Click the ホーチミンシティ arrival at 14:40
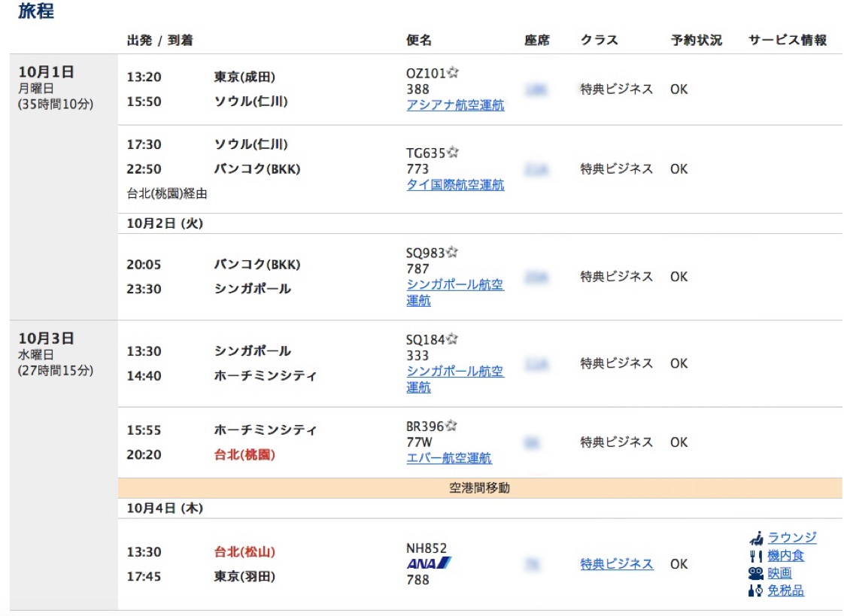844x616 pixels. tap(266, 375)
